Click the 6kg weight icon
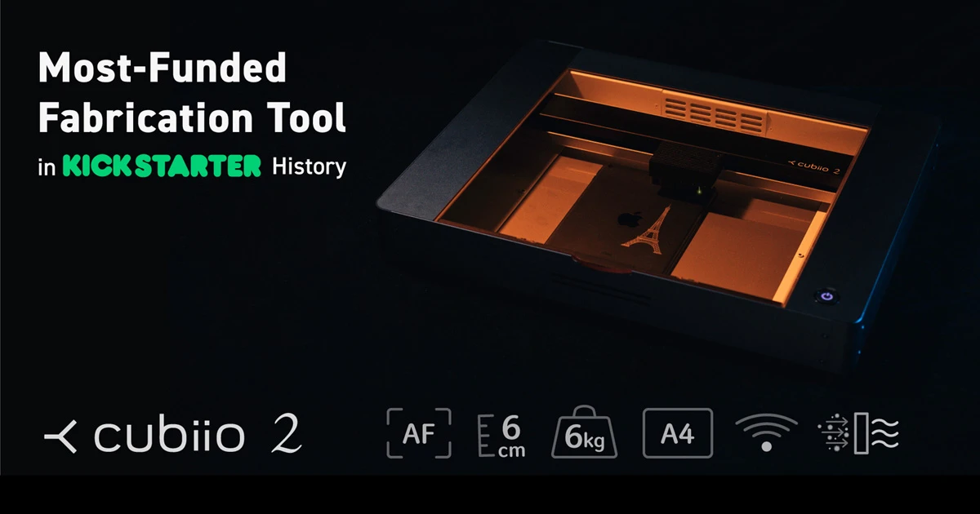Viewport: 980px width, 514px height. (586, 433)
